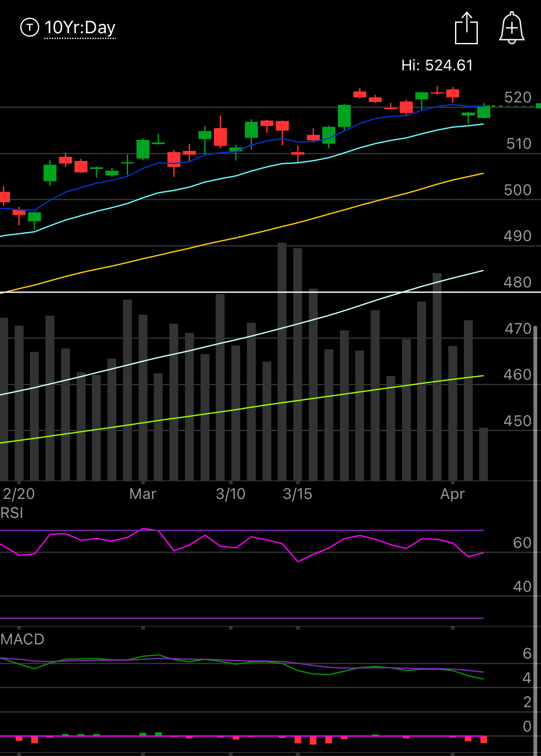Tap the Apr date axis label
The image size is (541, 756).
(x=453, y=494)
